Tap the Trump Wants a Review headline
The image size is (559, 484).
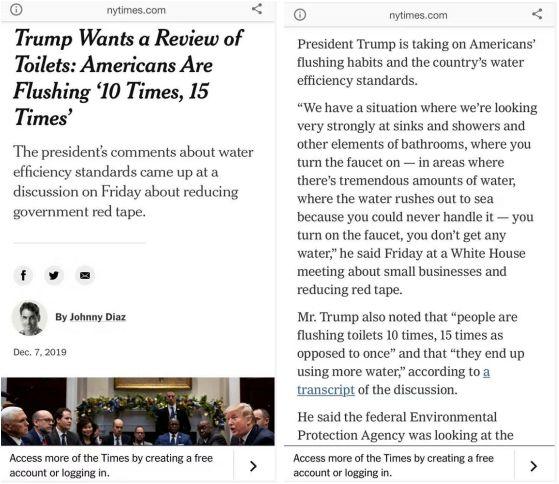point(128,78)
